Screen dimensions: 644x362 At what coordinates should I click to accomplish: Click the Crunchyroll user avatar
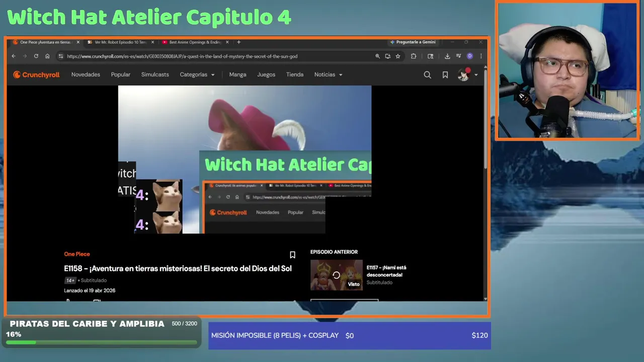463,75
